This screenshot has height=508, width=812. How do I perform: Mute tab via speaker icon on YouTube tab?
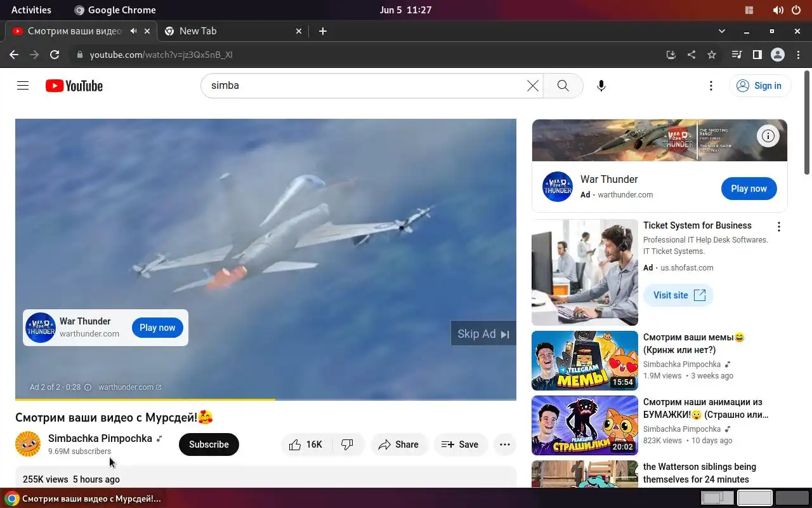[x=133, y=31]
